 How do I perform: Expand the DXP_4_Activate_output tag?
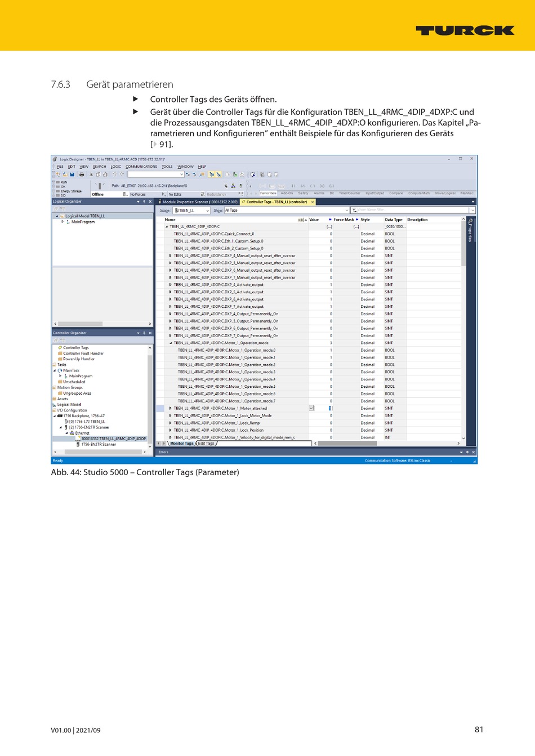coord(171,285)
